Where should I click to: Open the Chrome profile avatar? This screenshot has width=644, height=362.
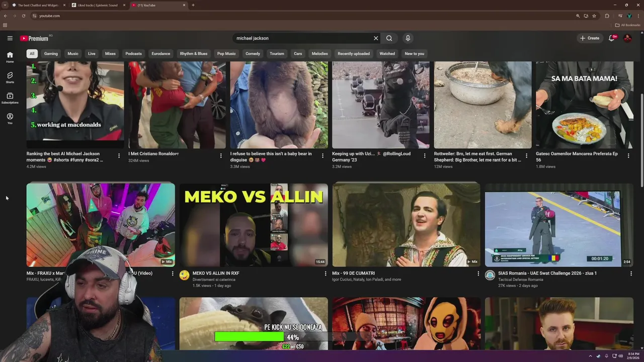point(629,16)
